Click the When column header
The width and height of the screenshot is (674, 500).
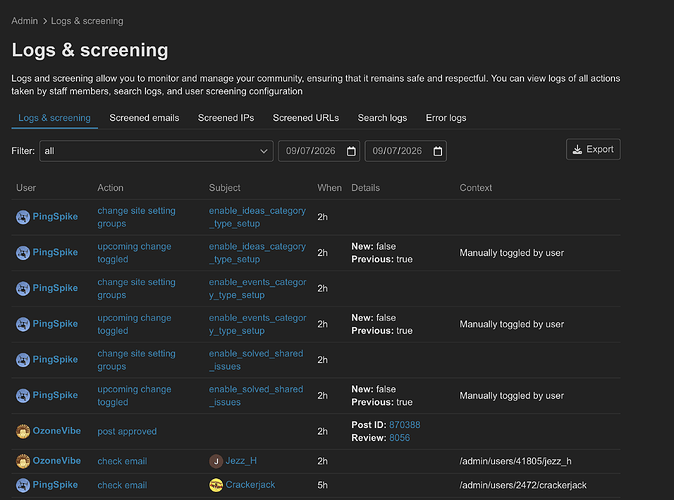[x=329, y=188]
